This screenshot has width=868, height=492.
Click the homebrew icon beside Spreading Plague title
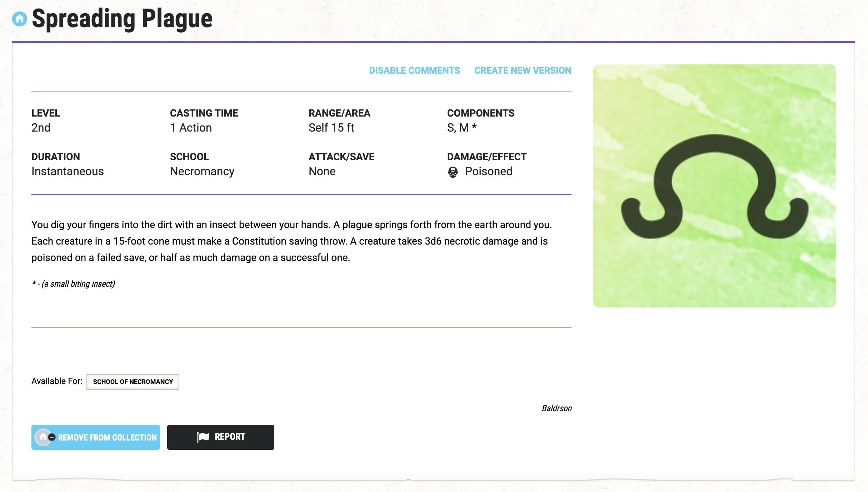(20, 19)
